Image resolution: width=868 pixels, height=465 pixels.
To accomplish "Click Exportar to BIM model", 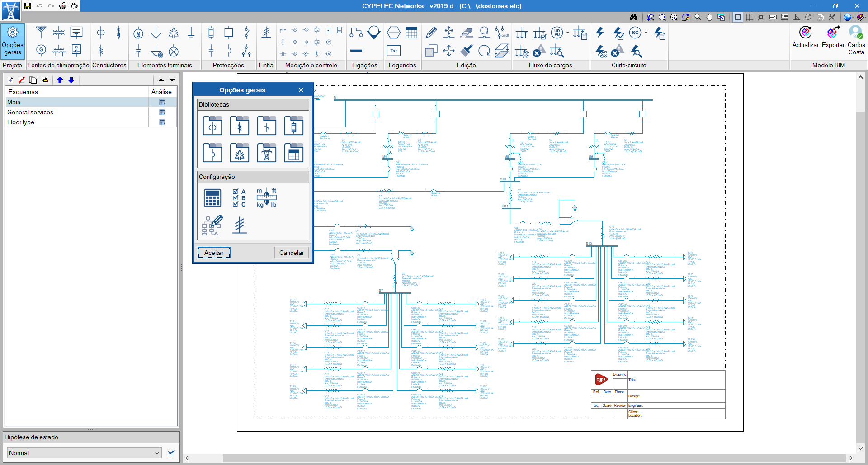I will point(833,37).
